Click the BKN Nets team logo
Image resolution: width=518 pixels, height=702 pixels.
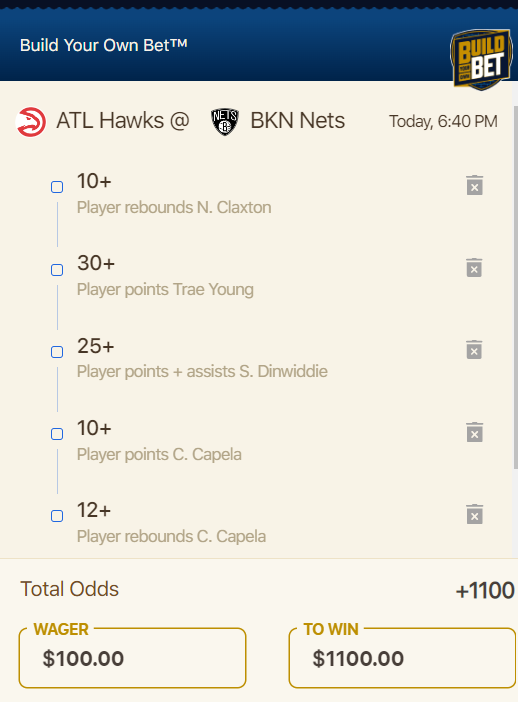225,121
